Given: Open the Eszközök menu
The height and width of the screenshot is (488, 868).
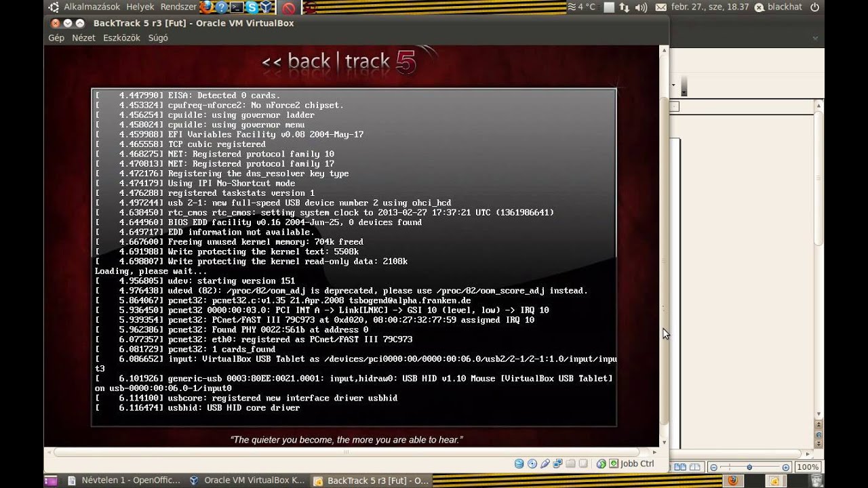Looking at the screenshot, I should coord(121,38).
